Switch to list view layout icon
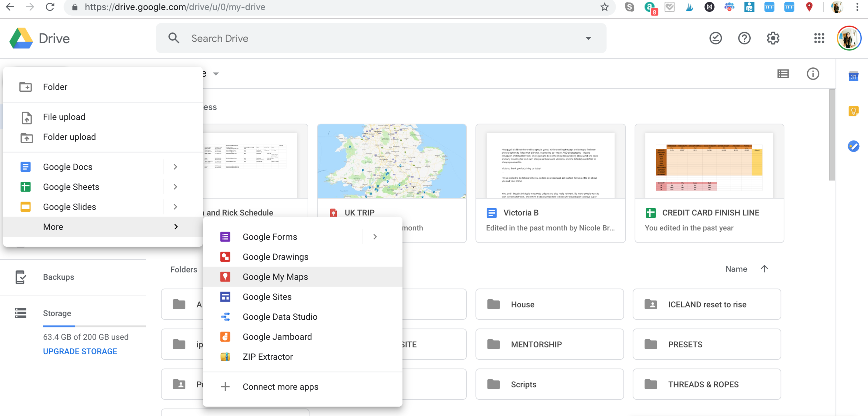868x416 pixels. [783, 74]
